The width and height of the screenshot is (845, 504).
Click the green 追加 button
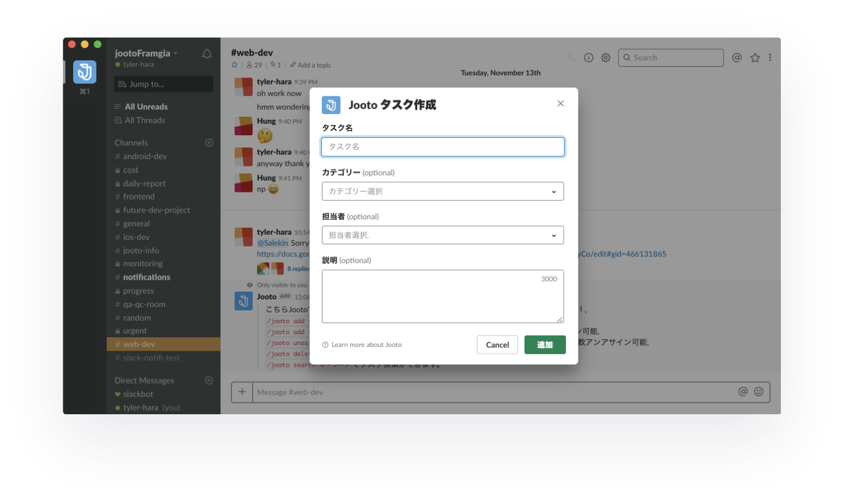pos(545,345)
